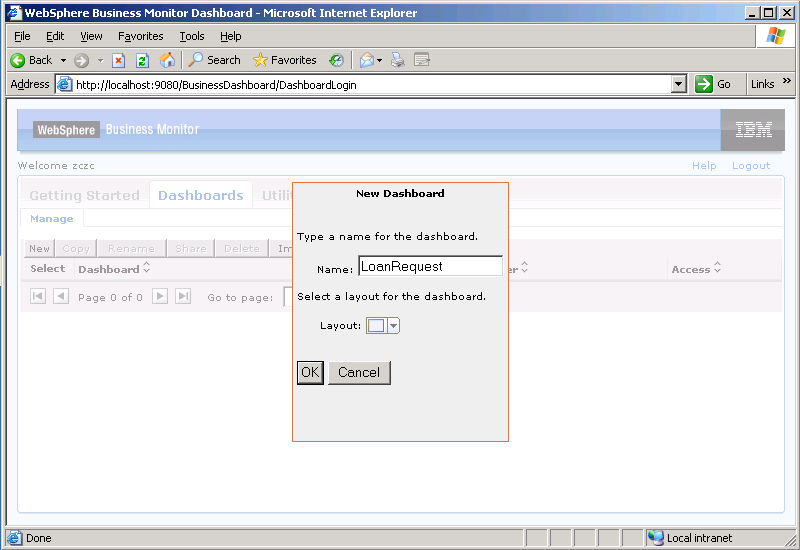
Task: Confirm new dashboard with OK button
Action: [x=310, y=373]
